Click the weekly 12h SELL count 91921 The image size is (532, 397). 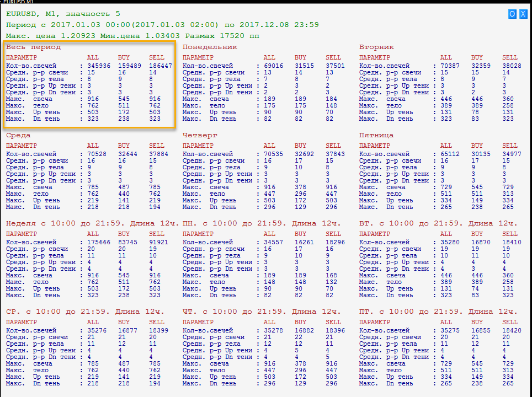click(x=159, y=242)
